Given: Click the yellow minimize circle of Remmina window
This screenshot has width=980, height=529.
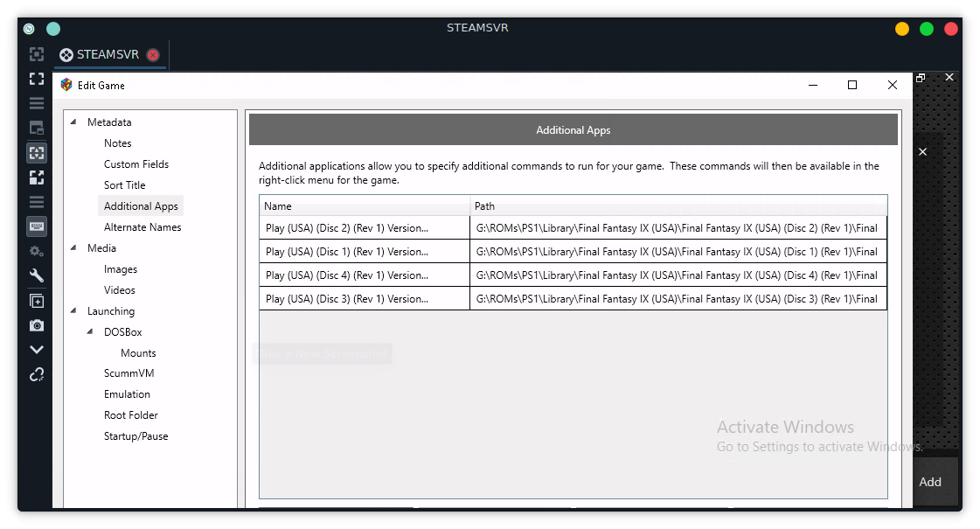Looking at the screenshot, I should 902,29.
